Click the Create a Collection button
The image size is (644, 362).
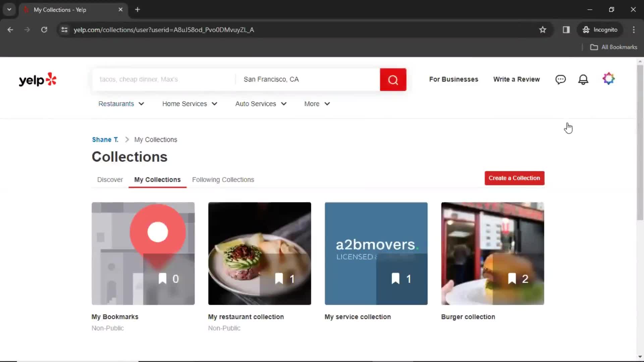(x=515, y=178)
